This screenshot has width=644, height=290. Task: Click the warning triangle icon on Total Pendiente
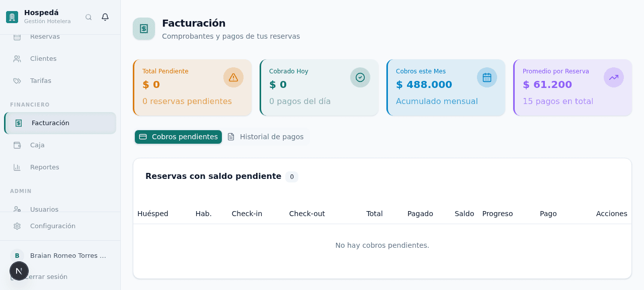[233, 77]
